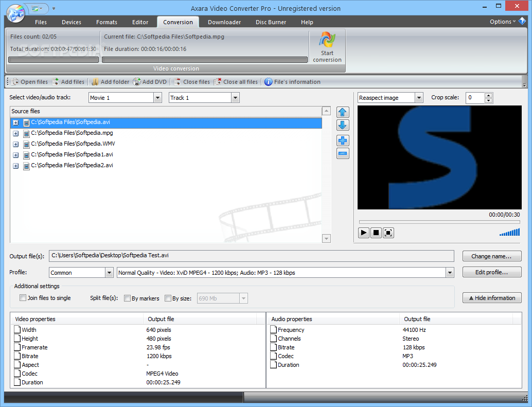The width and height of the screenshot is (532, 407).
Task: Open the Help tab
Action: (x=307, y=22)
